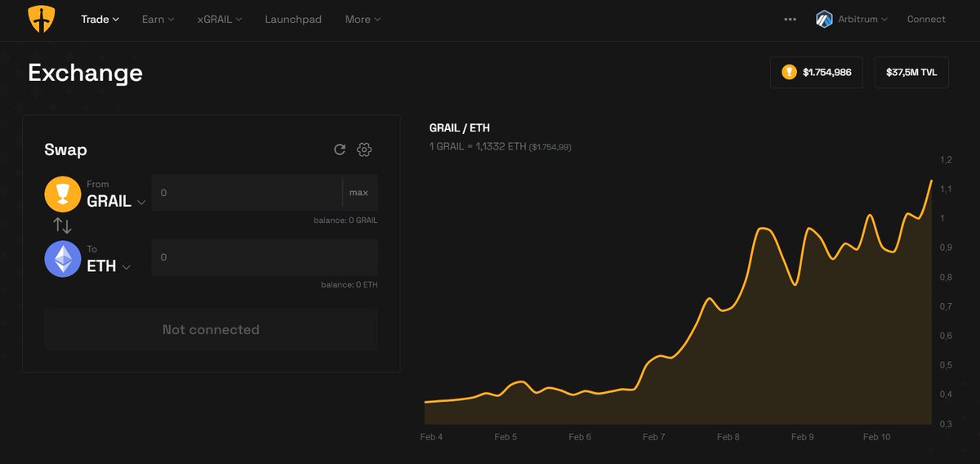Viewport: 980px width, 464px height.
Task: Click the Connect wallet button
Action: (x=926, y=19)
